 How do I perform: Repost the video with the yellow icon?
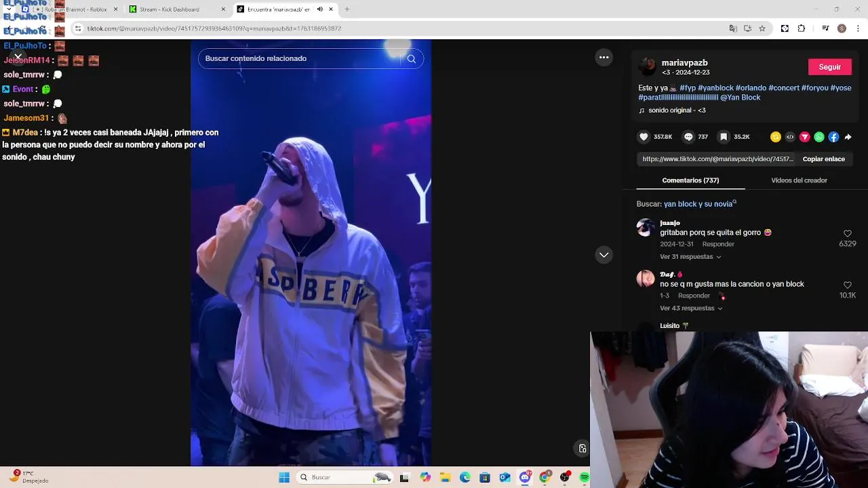[776, 137]
